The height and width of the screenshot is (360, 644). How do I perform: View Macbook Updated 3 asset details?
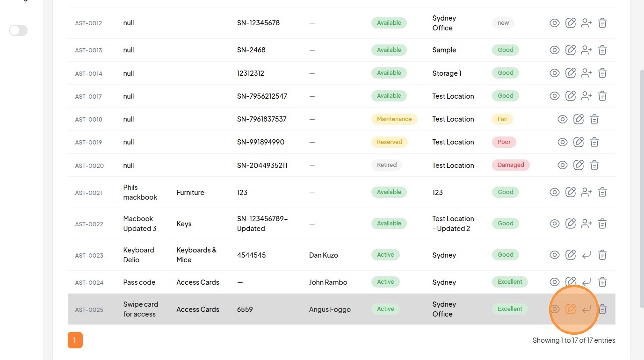pos(555,223)
